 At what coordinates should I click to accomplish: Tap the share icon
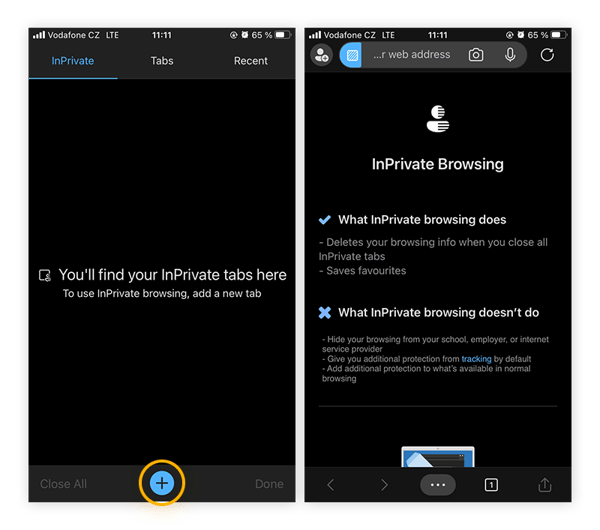point(545,484)
